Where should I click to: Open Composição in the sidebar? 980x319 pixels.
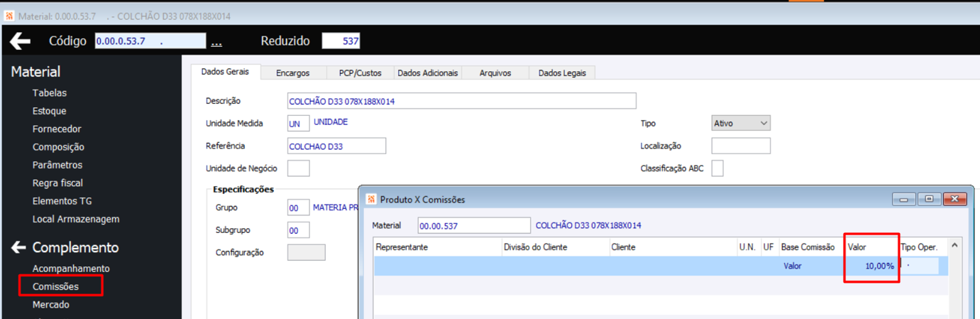pyautogui.click(x=58, y=147)
